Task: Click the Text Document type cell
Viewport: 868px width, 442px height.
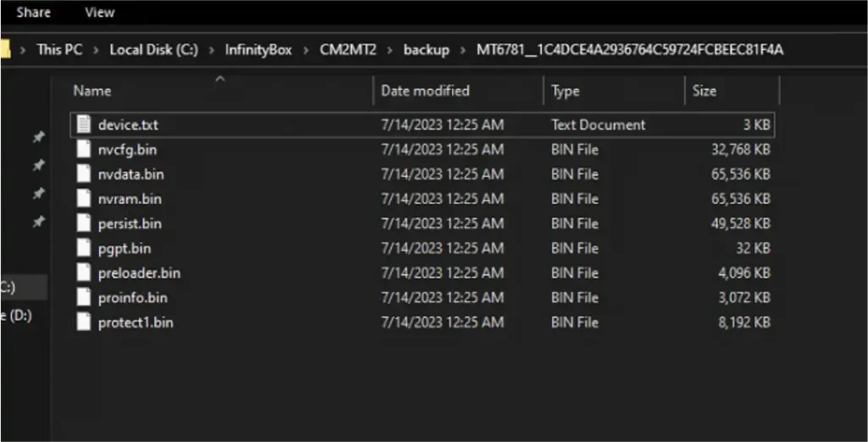Action: [598, 125]
